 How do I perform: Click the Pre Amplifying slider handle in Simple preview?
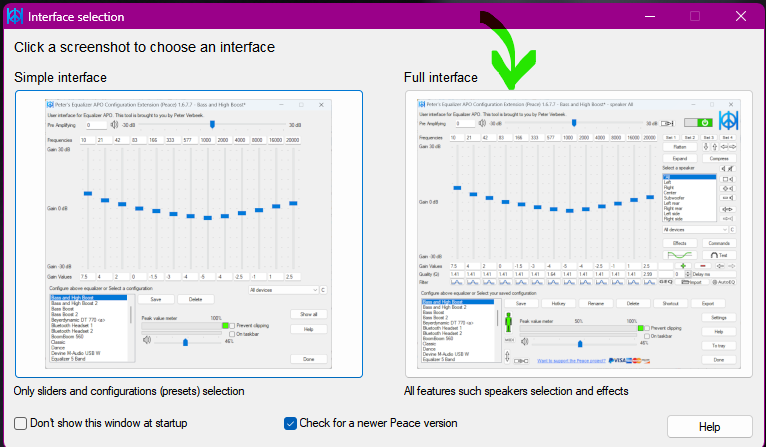click(213, 125)
